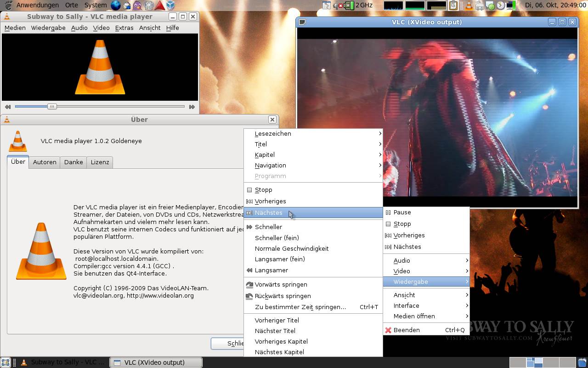The width and height of the screenshot is (588, 368).
Task: Click the world clock icon in the top panel
Action: (501, 6)
